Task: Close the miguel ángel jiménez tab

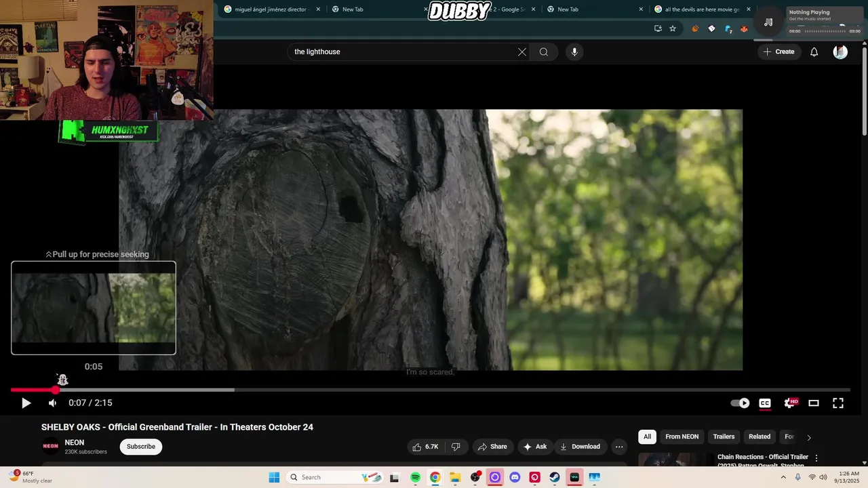Action: pos(318,9)
